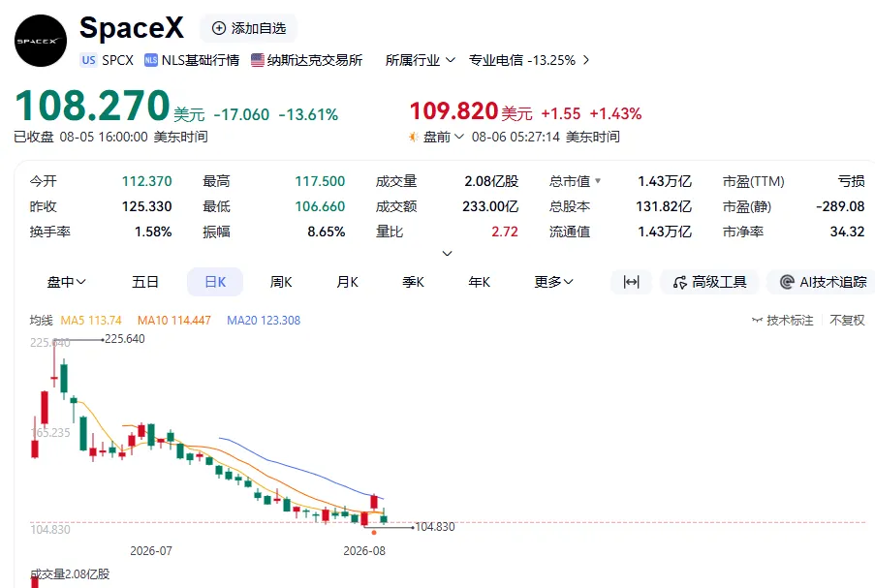Switch to the 周K tab
This screenshot has height=588, width=875.
(281, 282)
